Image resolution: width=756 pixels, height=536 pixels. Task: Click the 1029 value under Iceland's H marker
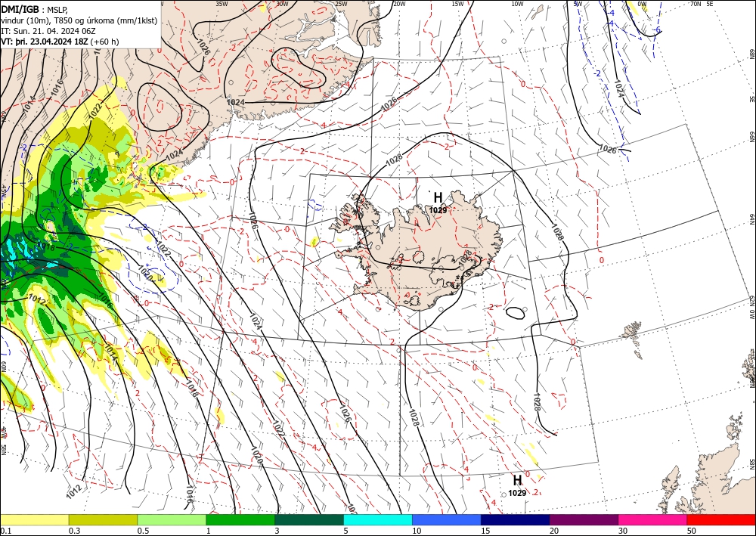438,210
